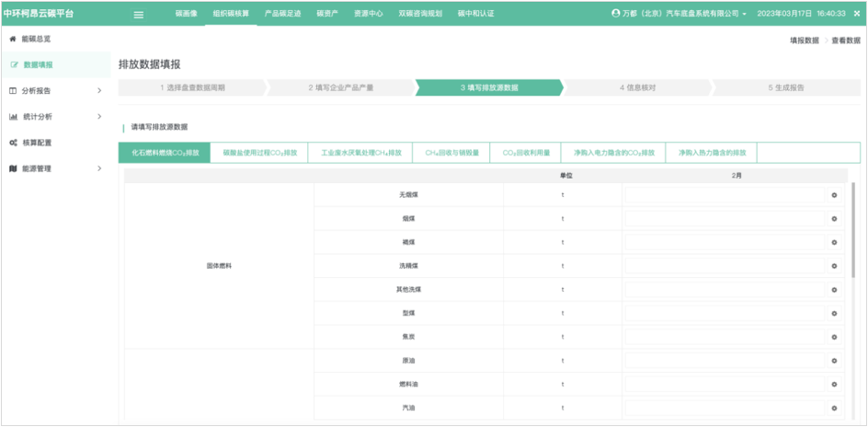Expand the 能源管理 sidebar chevron
This screenshot has width=868, height=427.
(x=99, y=168)
